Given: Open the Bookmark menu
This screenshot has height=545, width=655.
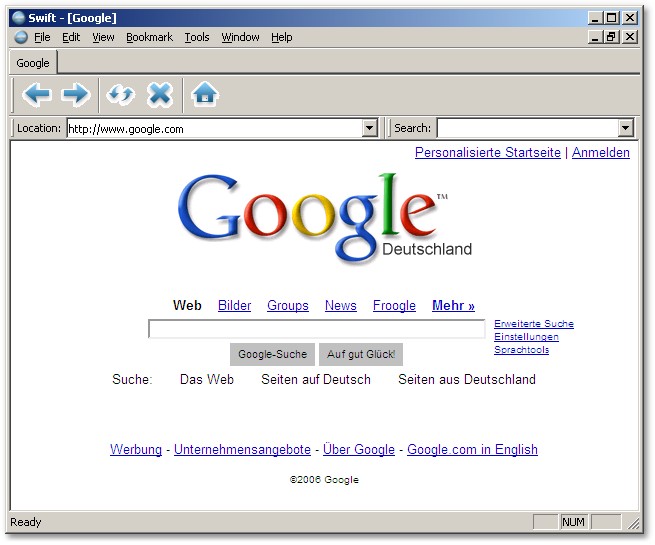Looking at the screenshot, I should coord(149,37).
